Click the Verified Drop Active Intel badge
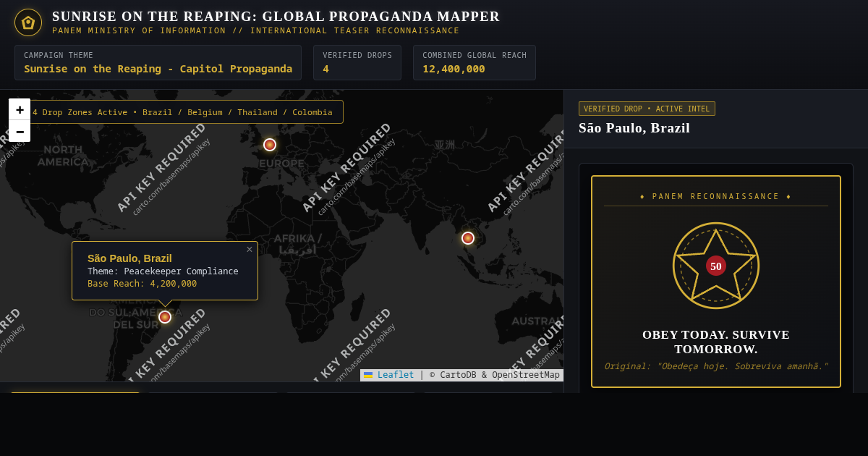The height and width of the screenshot is (456, 868). coord(647,109)
